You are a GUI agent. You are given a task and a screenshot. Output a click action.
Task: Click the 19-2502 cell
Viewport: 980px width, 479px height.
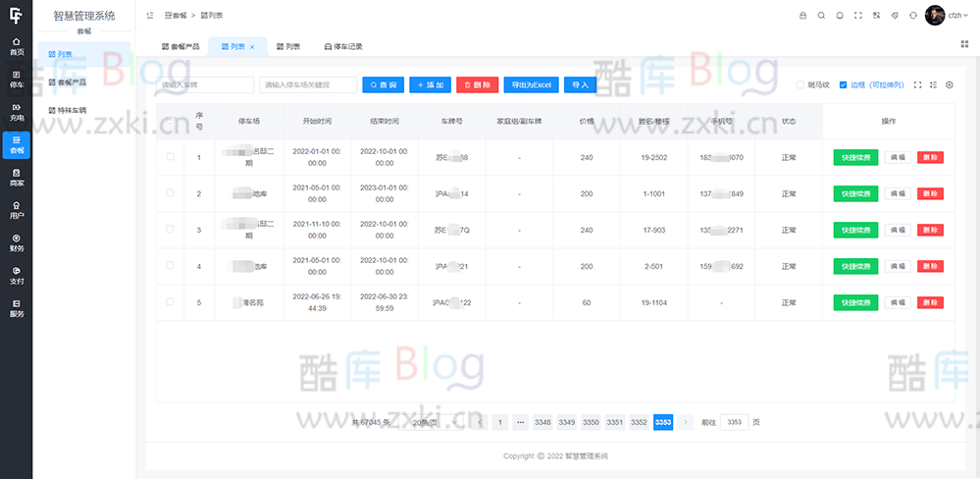tap(653, 158)
